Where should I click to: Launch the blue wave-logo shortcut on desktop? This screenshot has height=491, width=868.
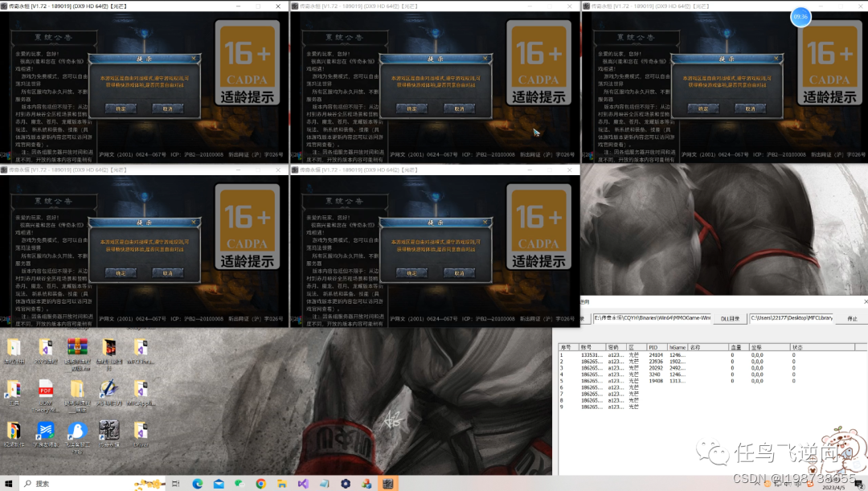(45, 432)
